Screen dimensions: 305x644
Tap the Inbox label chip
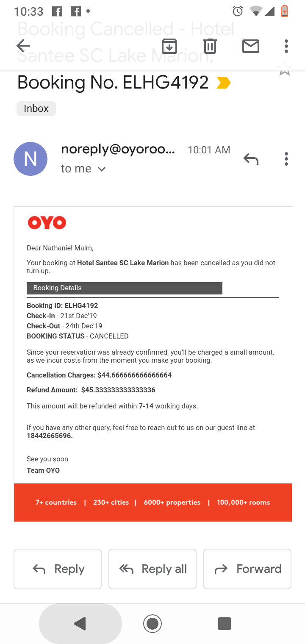pos(36,108)
